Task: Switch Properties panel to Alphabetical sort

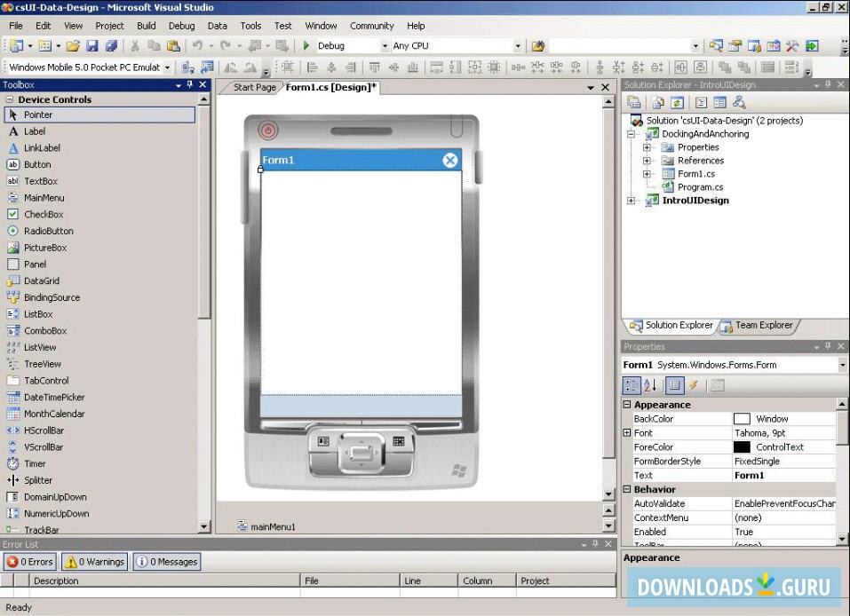Action: [649, 384]
